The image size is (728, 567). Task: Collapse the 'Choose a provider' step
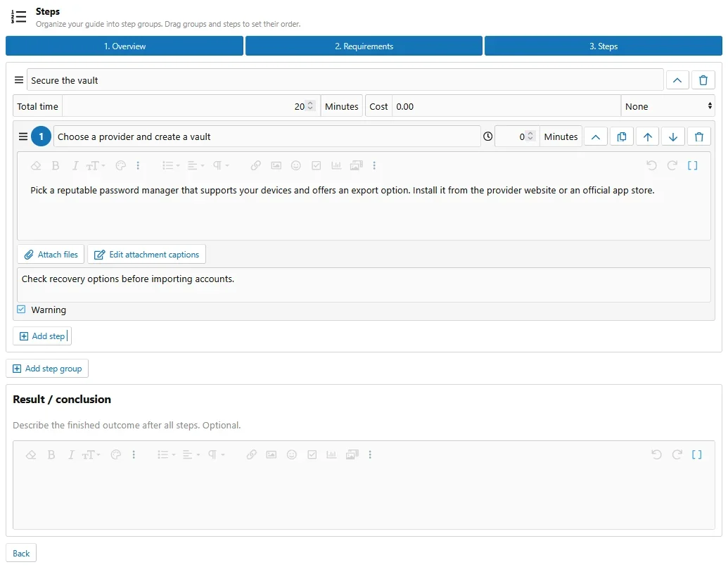click(596, 137)
